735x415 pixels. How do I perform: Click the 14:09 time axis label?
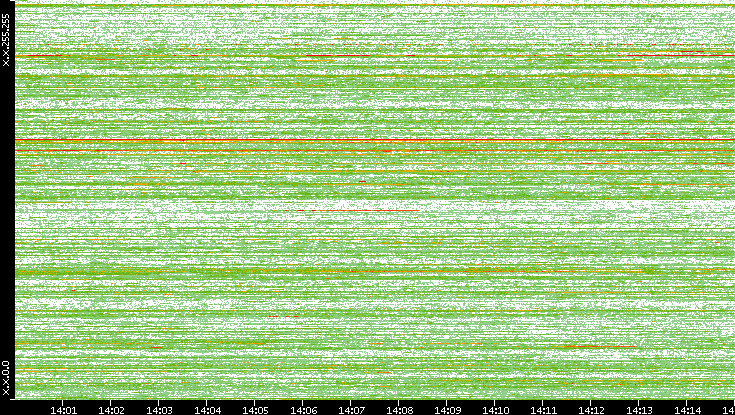pos(447,410)
